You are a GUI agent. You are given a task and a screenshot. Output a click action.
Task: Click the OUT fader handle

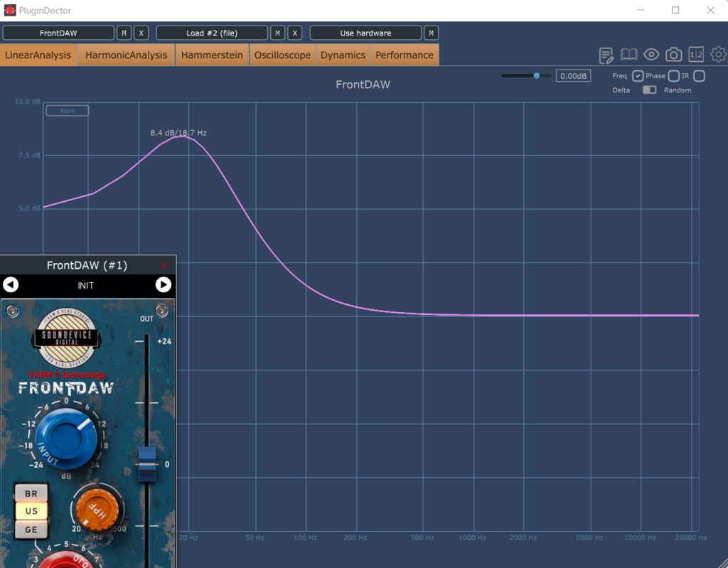coord(147,464)
